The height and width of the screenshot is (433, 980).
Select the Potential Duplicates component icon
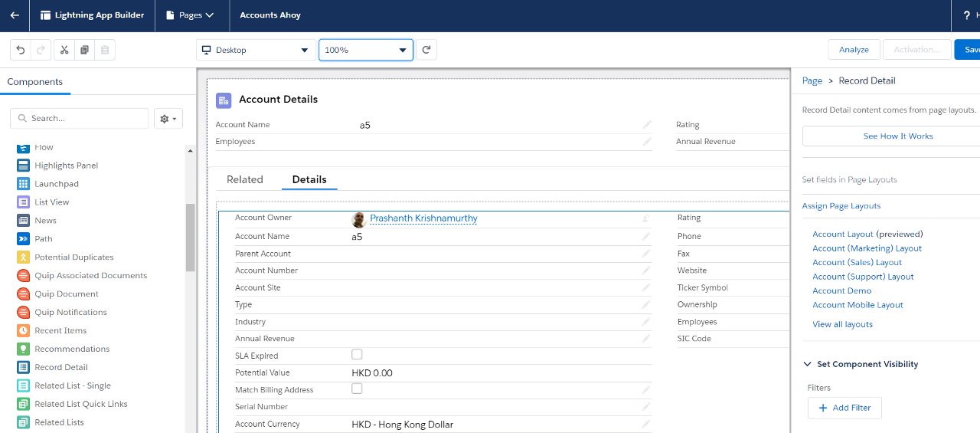23,258
